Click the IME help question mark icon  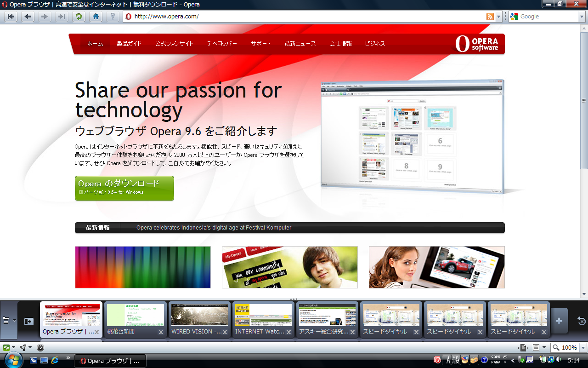(484, 360)
